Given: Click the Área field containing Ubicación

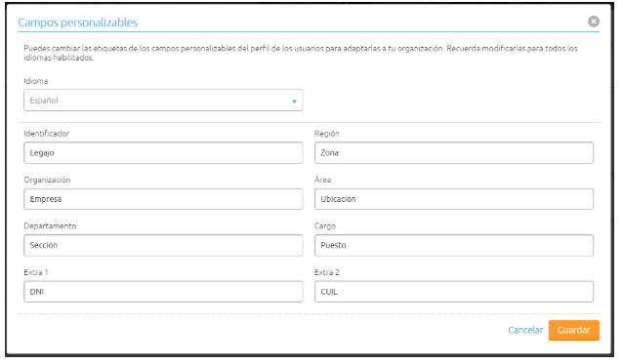Looking at the screenshot, I should [454, 199].
